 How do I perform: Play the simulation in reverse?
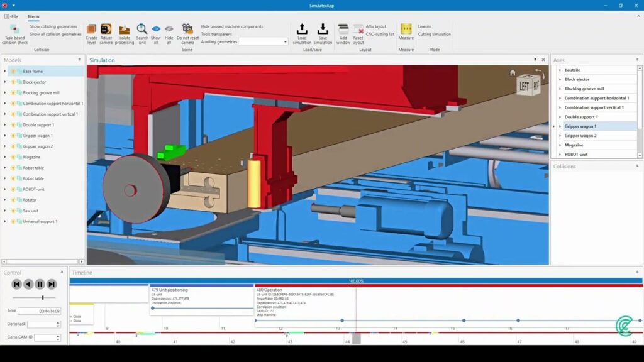28,284
